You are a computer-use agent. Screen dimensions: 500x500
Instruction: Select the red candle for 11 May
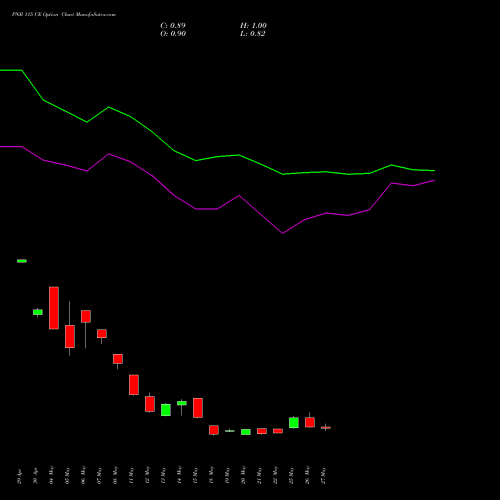pyautogui.click(x=134, y=385)
